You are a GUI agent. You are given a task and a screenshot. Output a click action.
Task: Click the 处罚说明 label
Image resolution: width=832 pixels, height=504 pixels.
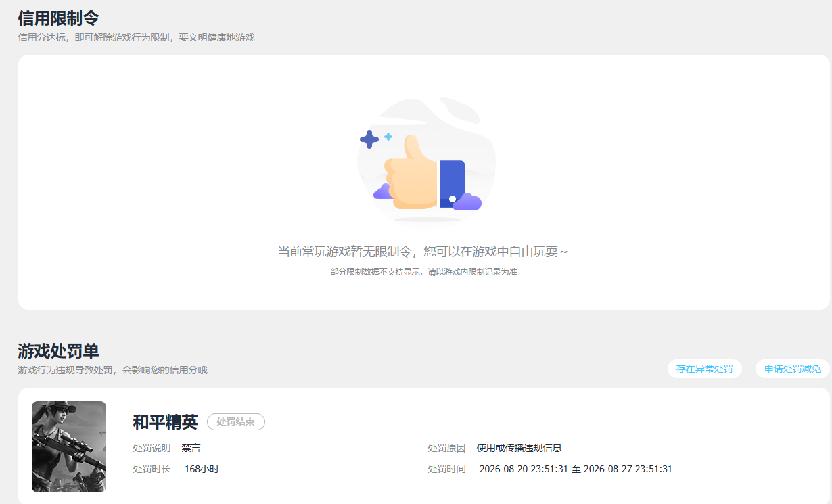tap(152, 448)
